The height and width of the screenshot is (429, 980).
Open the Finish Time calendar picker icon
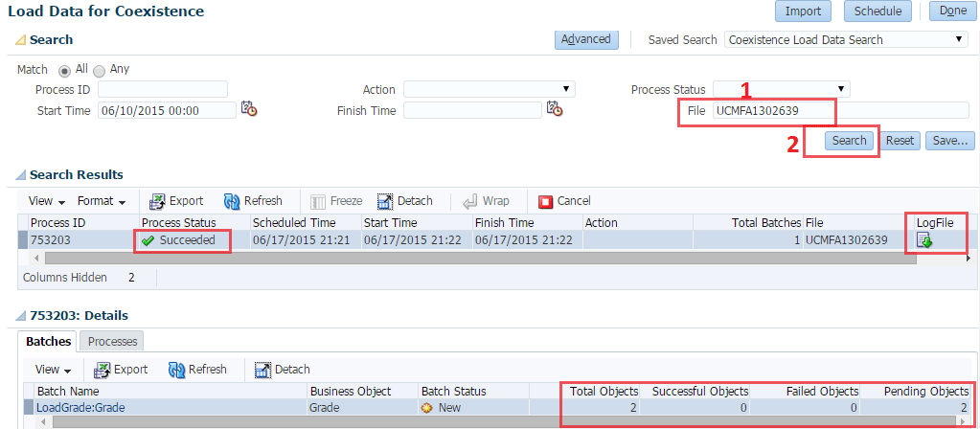[x=555, y=109]
